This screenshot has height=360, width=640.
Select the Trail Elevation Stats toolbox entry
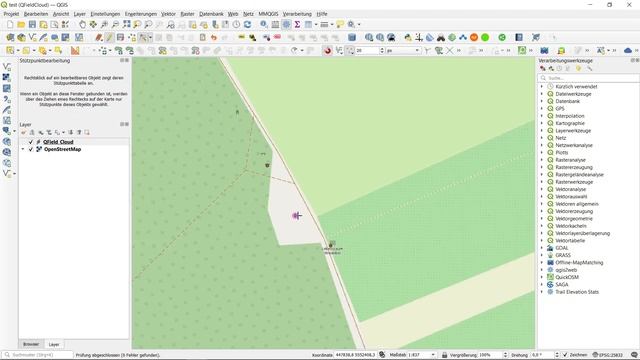(577, 292)
